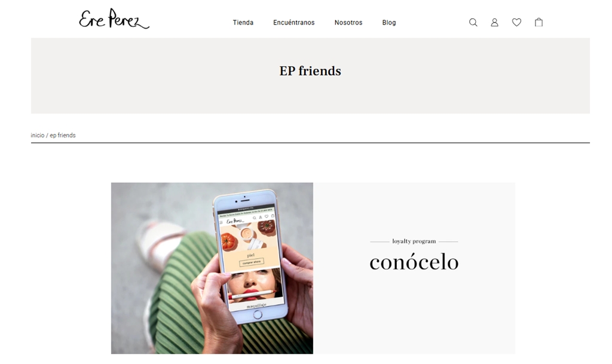This screenshot has width=612, height=364.
Task: Open the shopping bag icon
Action: (538, 22)
